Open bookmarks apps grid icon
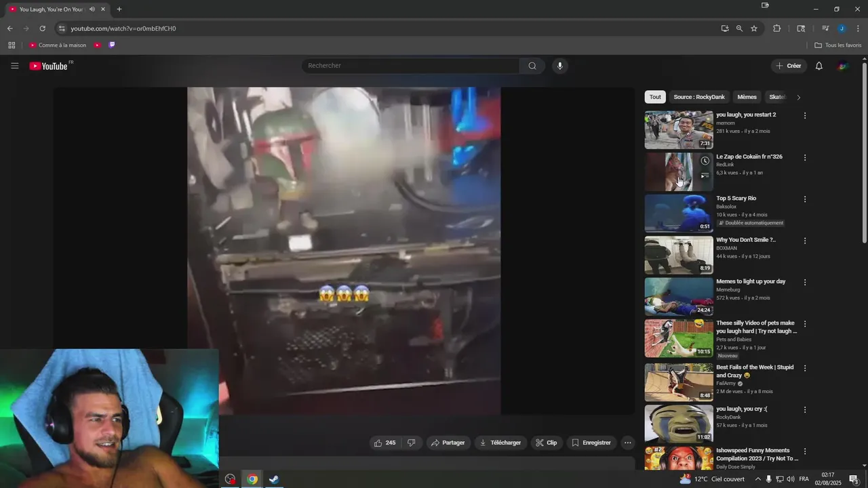Image resolution: width=868 pixels, height=488 pixels. [12, 45]
